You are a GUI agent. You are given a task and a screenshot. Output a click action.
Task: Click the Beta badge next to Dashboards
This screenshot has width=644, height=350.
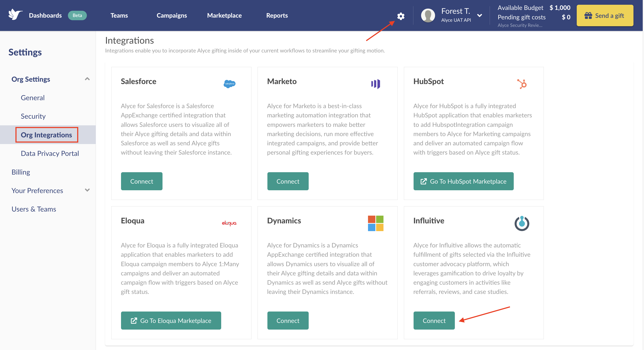pos(77,15)
